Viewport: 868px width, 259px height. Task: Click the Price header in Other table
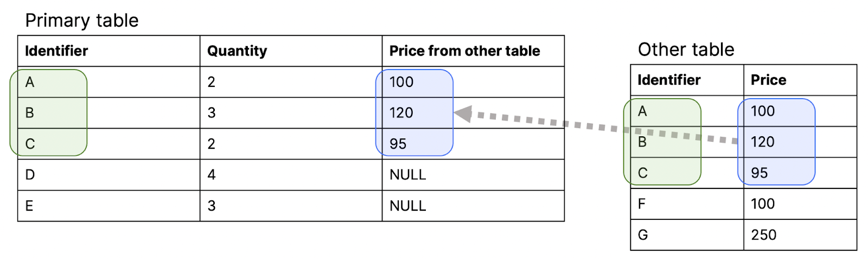768,80
